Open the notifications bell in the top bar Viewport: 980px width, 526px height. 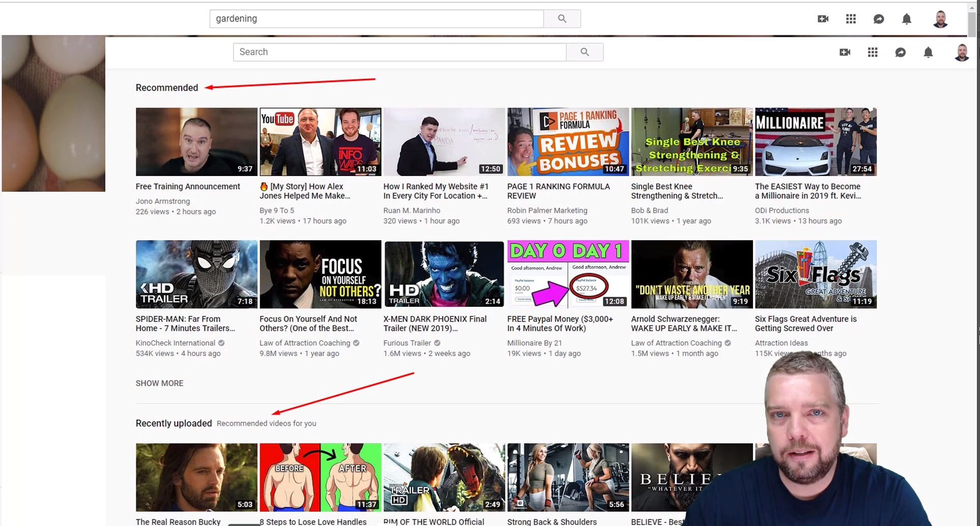(x=907, y=19)
